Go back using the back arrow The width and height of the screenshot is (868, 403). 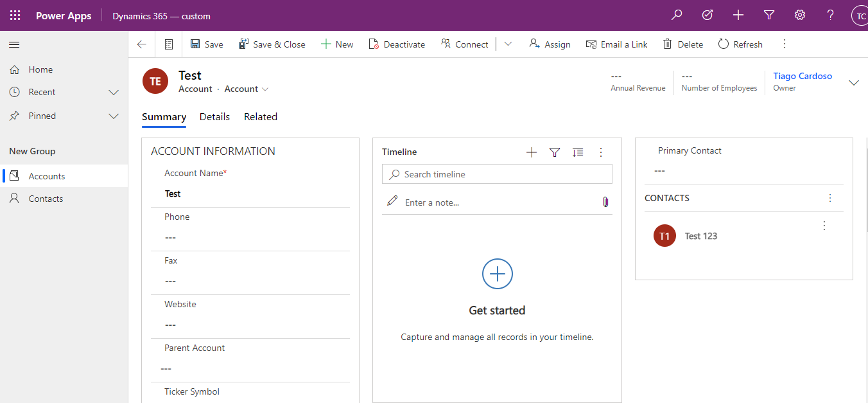point(142,44)
